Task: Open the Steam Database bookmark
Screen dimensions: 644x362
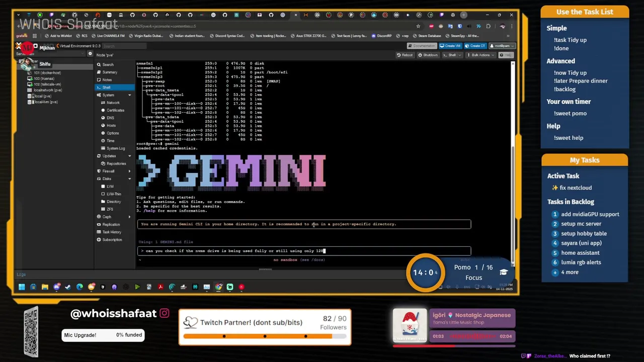Action: tap(427, 36)
